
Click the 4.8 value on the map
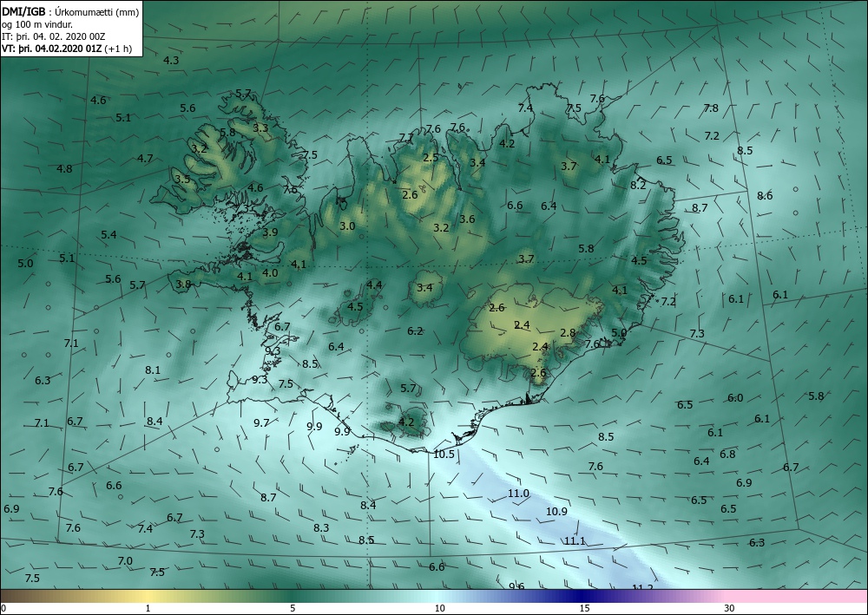click(x=64, y=168)
